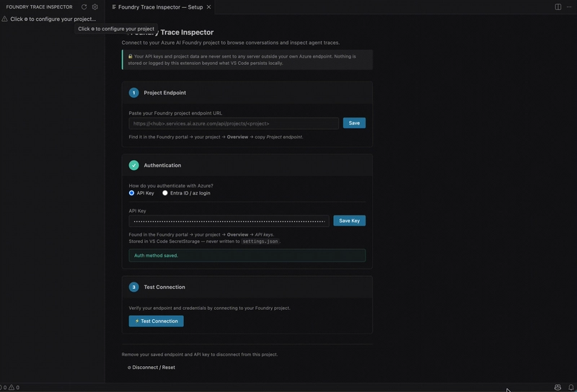Click the 'Authentication' section heading
The width and height of the screenshot is (577, 392).
[162, 166]
